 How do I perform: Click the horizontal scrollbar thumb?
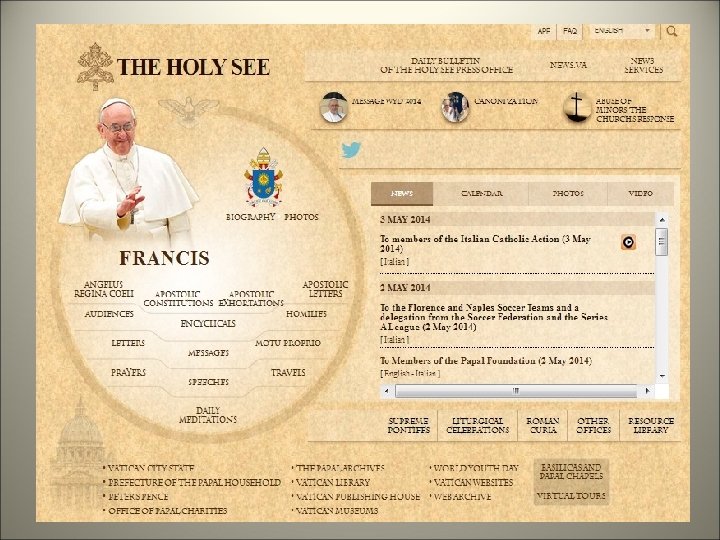coord(516,391)
